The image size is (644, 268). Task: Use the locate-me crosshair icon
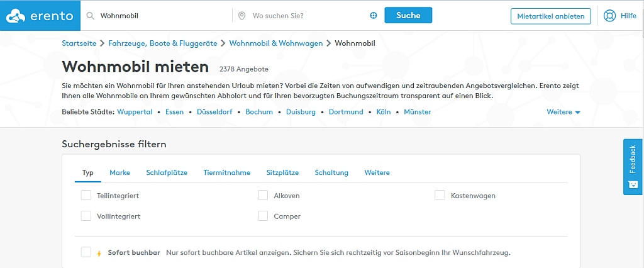click(x=373, y=16)
